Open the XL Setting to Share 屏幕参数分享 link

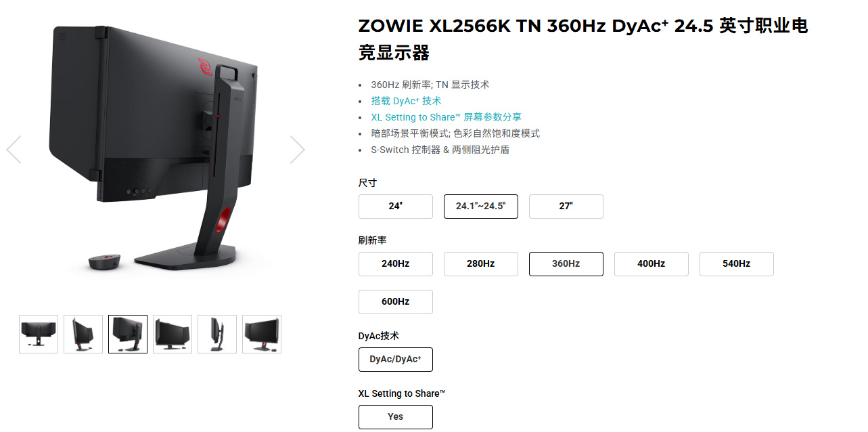tap(446, 117)
